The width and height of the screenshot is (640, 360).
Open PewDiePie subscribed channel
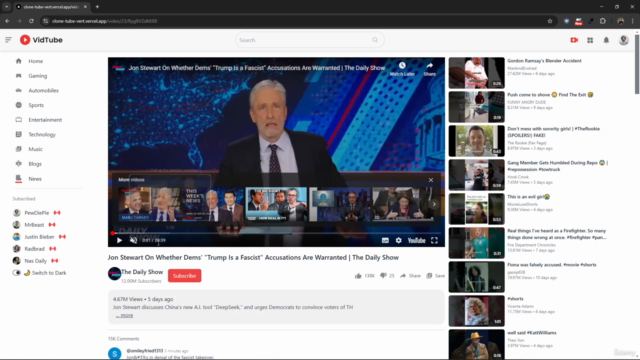(x=36, y=213)
